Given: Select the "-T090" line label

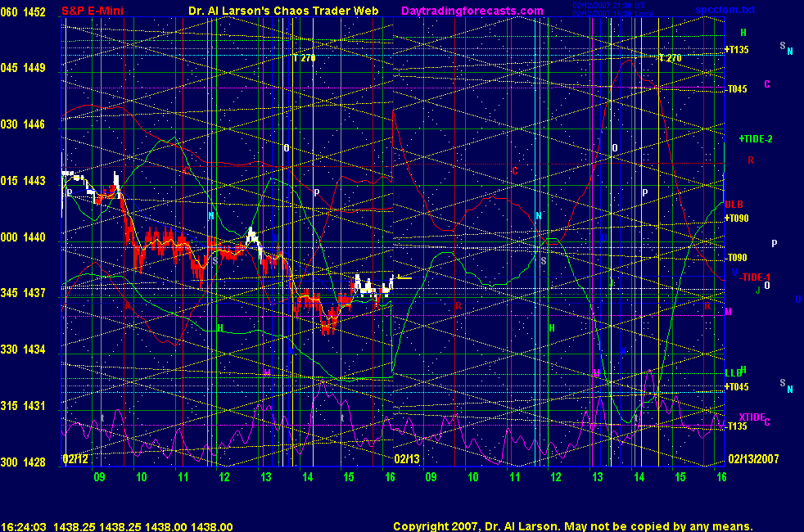Looking at the screenshot, I should (737, 258).
